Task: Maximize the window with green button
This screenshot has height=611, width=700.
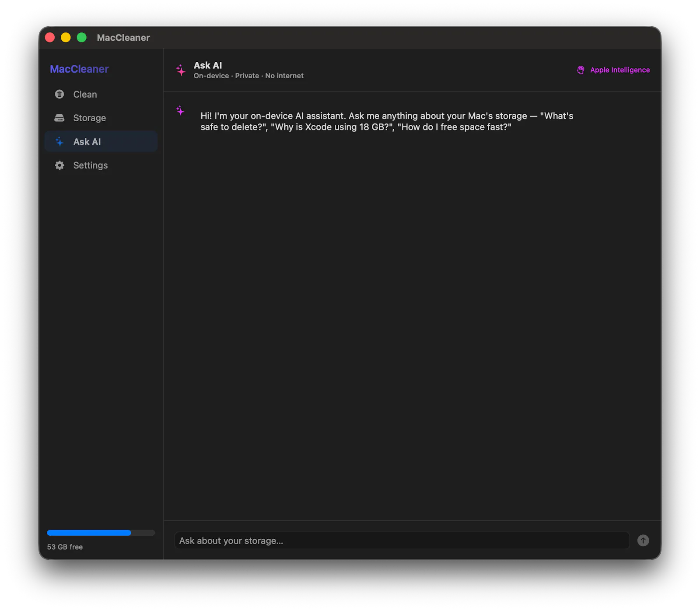Action: pyautogui.click(x=81, y=38)
